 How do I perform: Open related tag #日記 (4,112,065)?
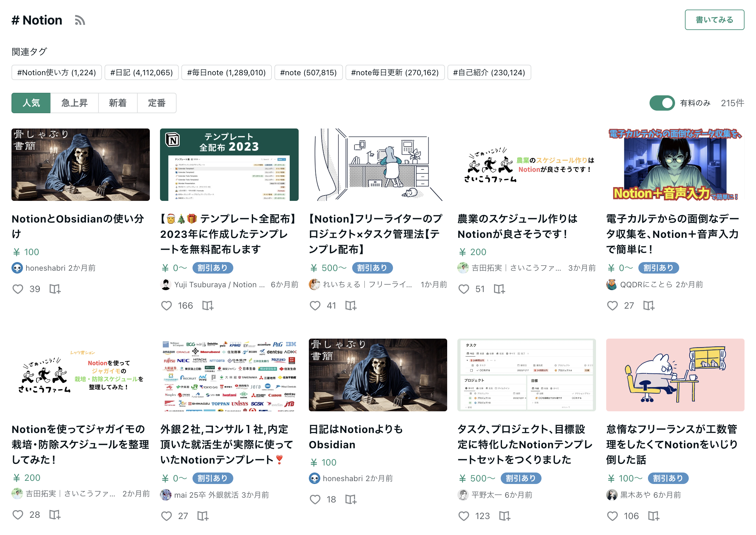pyautogui.click(x=141, y=72)
